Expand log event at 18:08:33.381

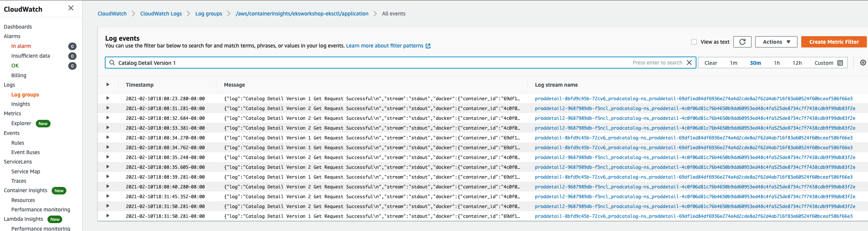pos(108,128)
